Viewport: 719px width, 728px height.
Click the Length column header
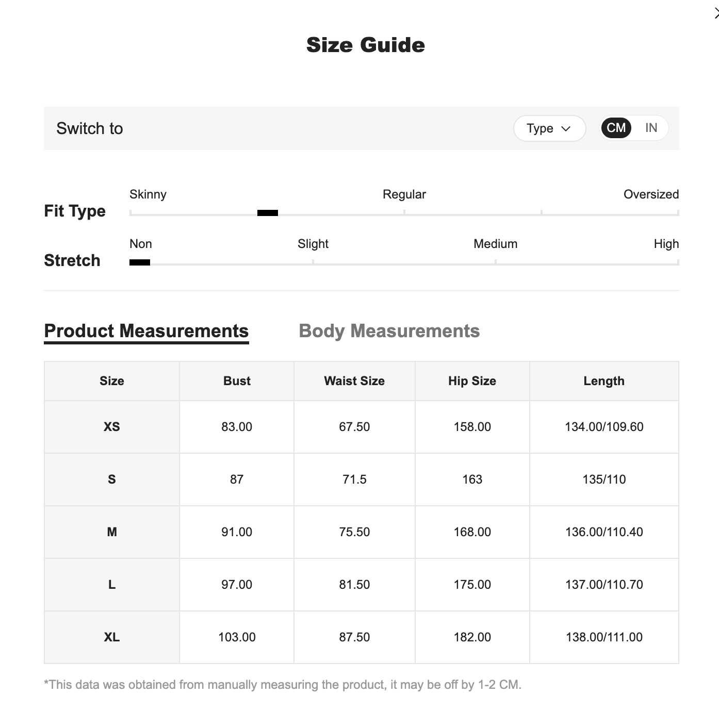pyautogui.click(x=604, y=381)
